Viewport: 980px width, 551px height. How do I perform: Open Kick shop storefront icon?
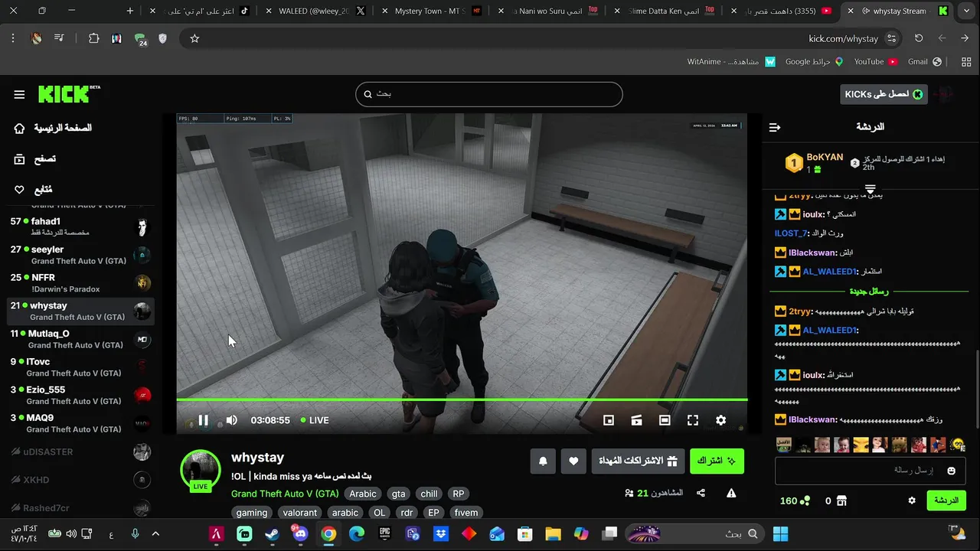(841, 501)
